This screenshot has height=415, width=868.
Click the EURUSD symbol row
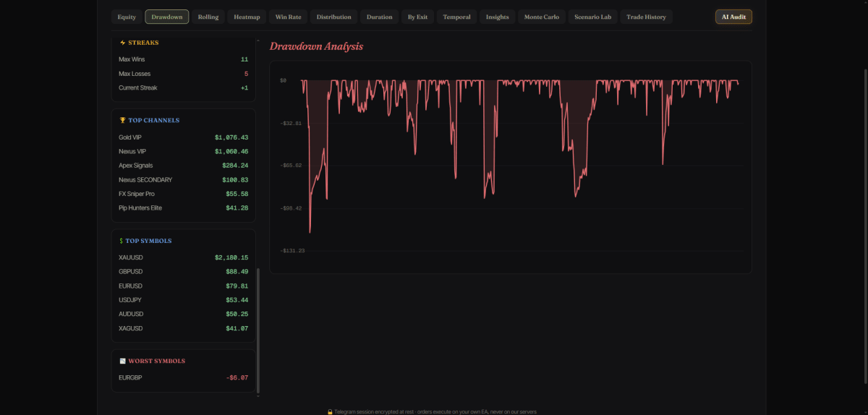184,286
